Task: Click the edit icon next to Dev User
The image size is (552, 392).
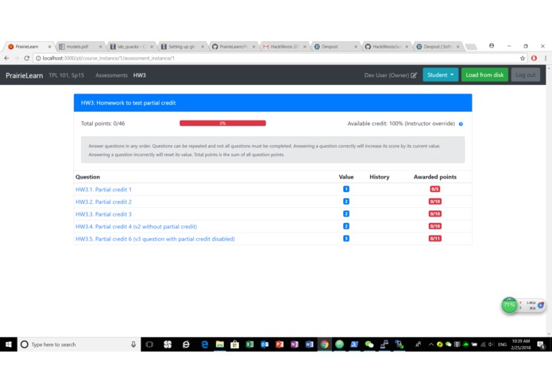Action: pos(414,75)
